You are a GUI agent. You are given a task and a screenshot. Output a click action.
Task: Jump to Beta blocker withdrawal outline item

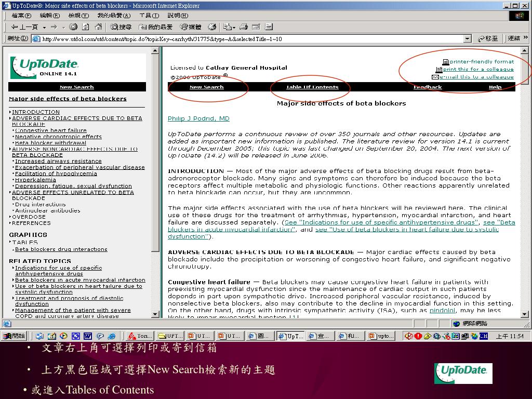(x=50, y=143)
